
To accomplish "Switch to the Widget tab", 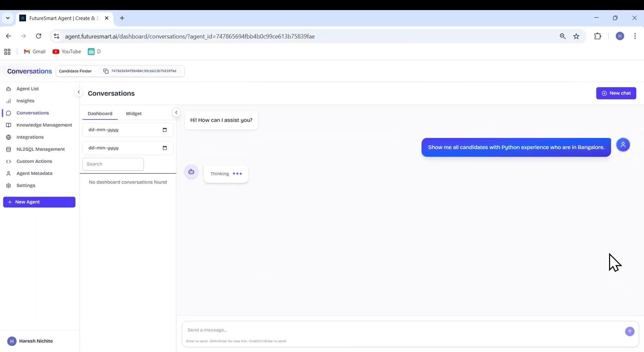I will (134, 113).
